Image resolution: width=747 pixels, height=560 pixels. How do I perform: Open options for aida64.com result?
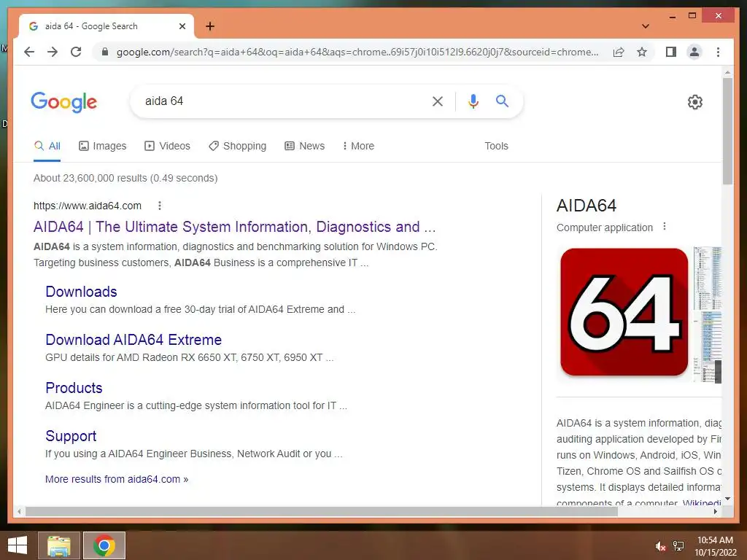point(160,206)
